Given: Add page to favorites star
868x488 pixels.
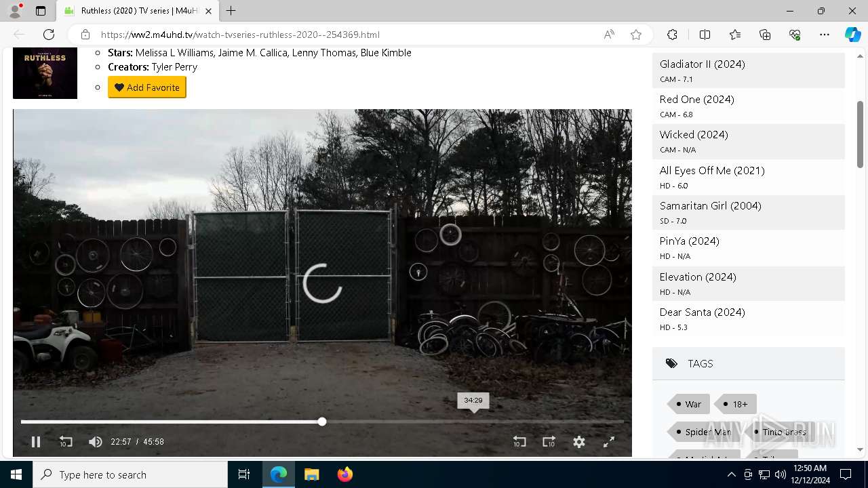Looking at the screenshot, I should [636, 35].
